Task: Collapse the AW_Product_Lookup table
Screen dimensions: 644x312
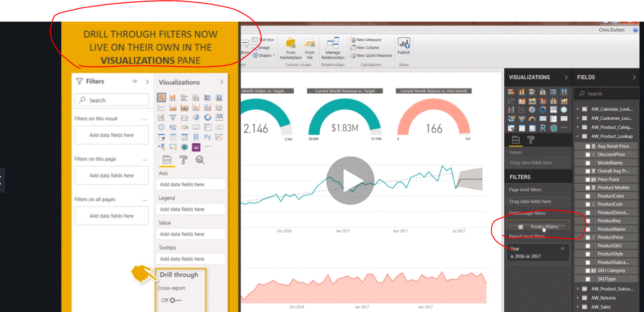Action: click(578, 136)
